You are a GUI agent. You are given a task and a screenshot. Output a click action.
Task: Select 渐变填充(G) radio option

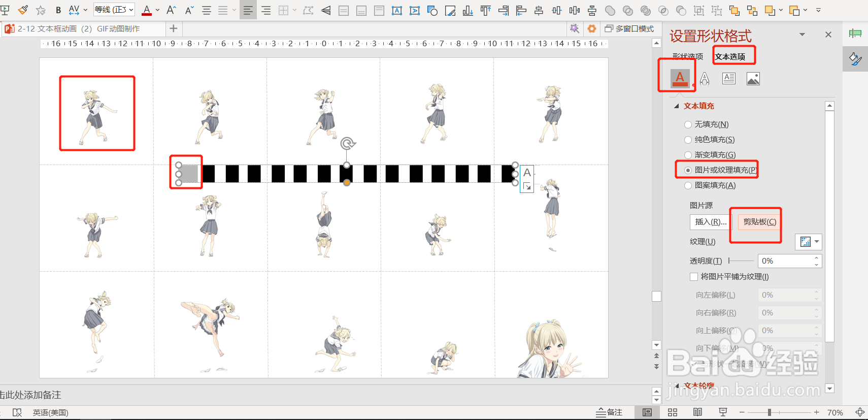tap(710, 155)
